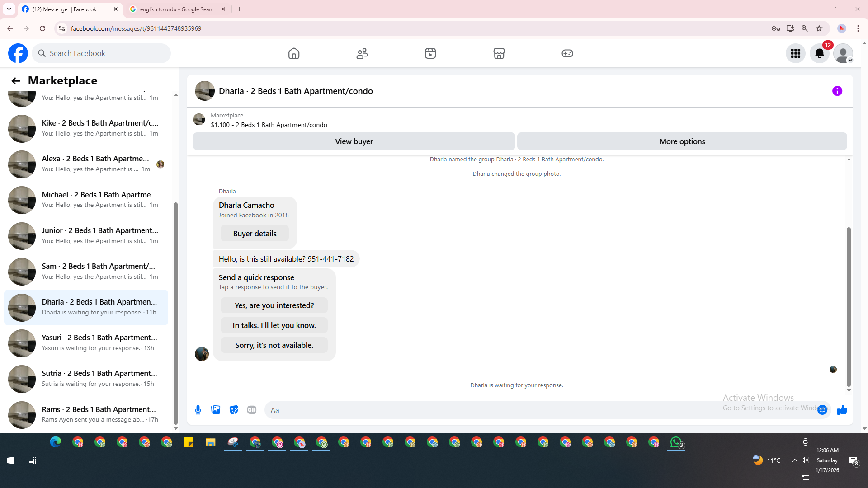The height and width of the screenshot is (488, 868).
Task: Open Chrome tab search dropdown arrow
Action: click(9, 9)
